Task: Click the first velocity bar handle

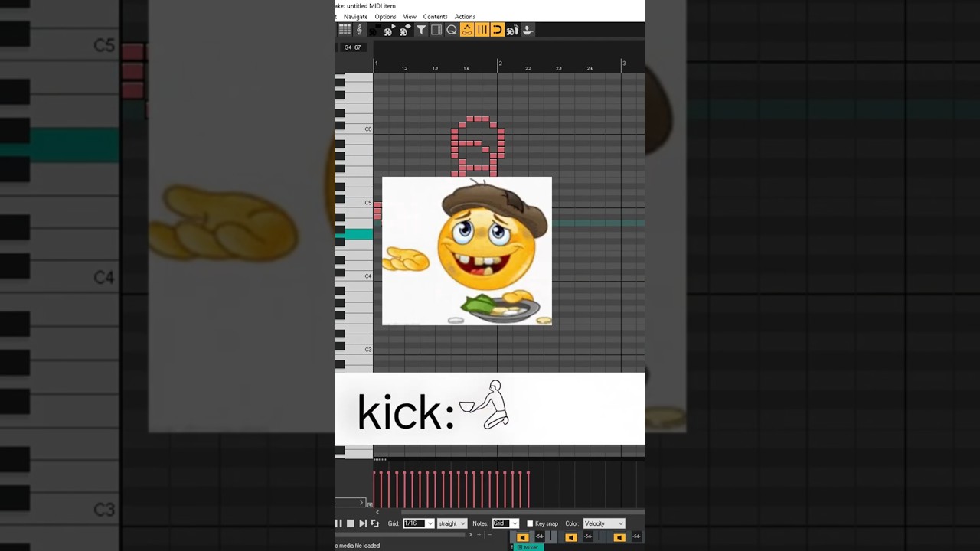Action: point(374,473)
